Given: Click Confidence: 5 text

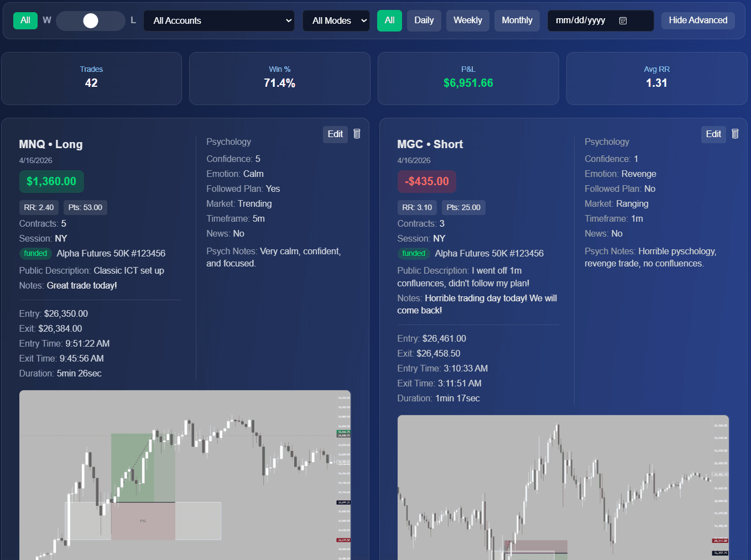Looking at the screenshot, I should pyautogui.click(x=233, y=159).
